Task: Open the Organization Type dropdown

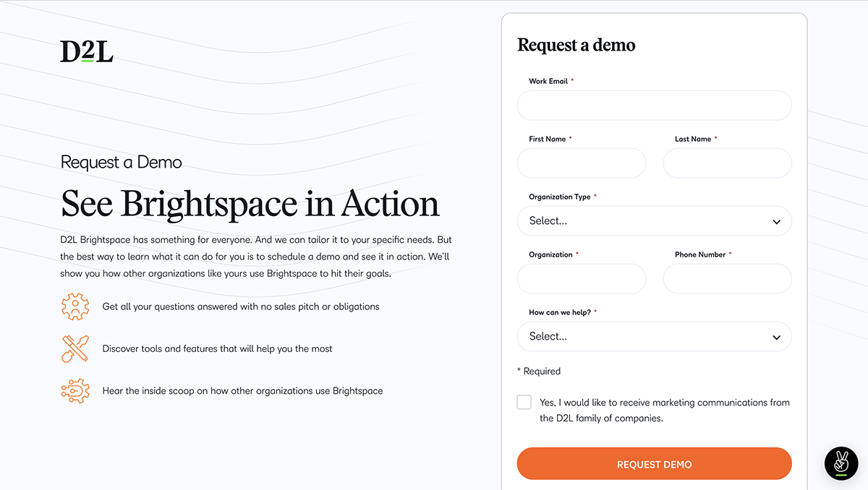Action: 654,221
